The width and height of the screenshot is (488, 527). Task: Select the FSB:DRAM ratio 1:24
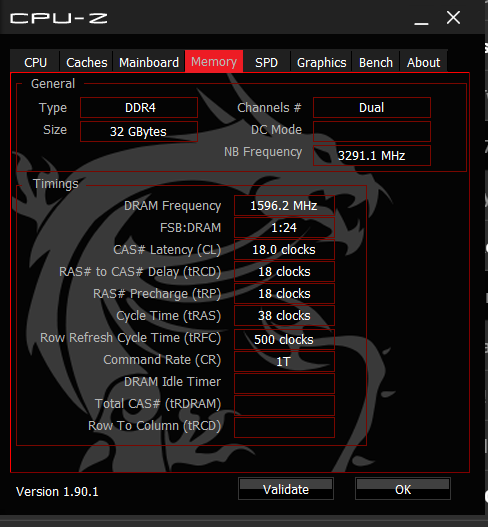pos(284,228)
